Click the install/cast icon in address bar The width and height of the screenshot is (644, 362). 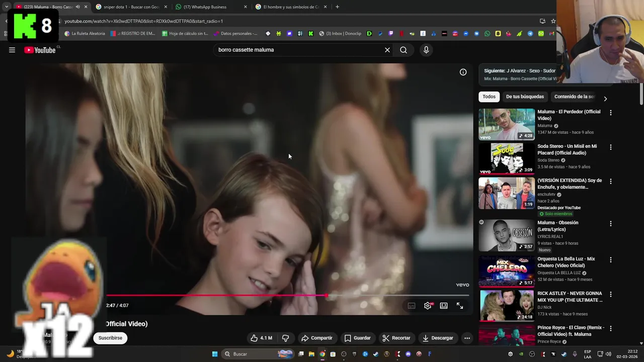pos(542,21)
